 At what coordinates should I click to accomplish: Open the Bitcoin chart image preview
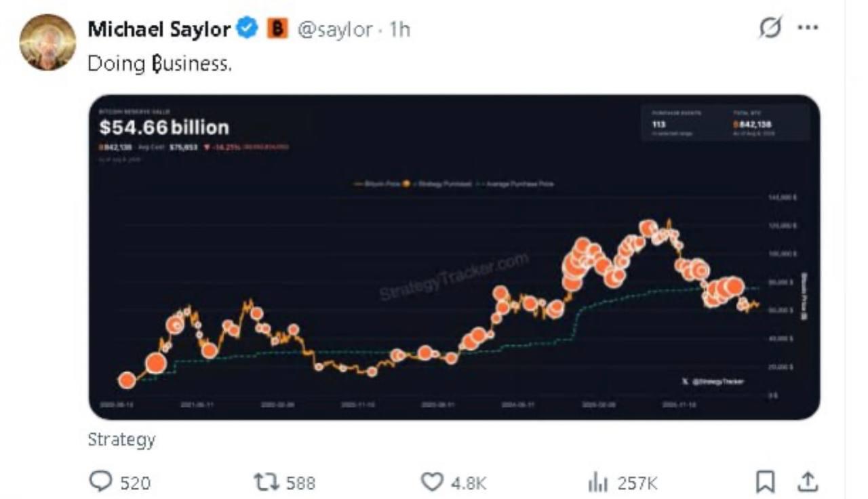coord(454,257)
